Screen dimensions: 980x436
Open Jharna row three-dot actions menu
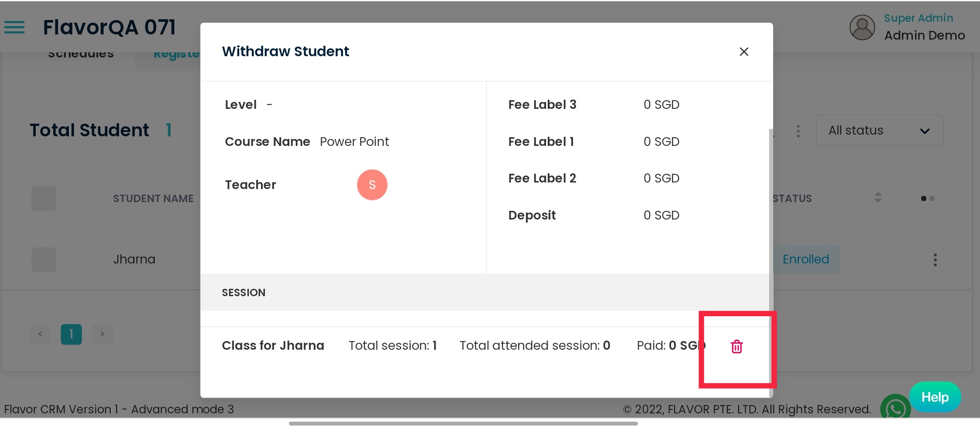click(x=935, y=260)
